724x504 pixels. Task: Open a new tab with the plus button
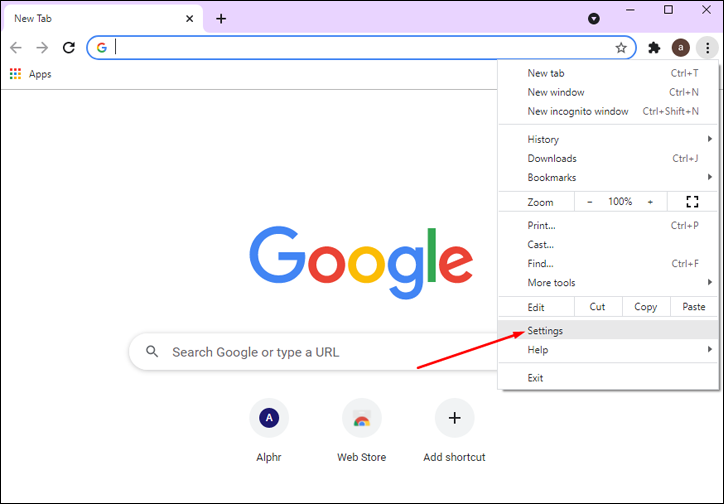[221, 19]
